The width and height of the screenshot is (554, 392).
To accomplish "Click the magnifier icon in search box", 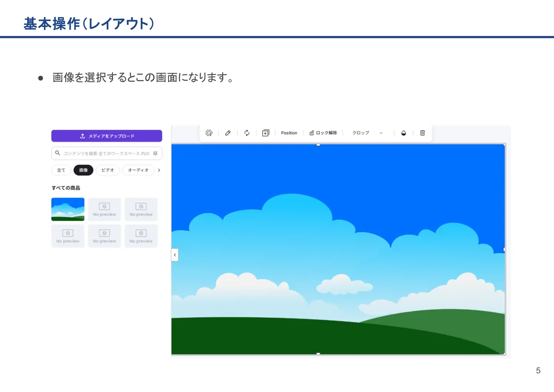I will [x=58, y=153].
